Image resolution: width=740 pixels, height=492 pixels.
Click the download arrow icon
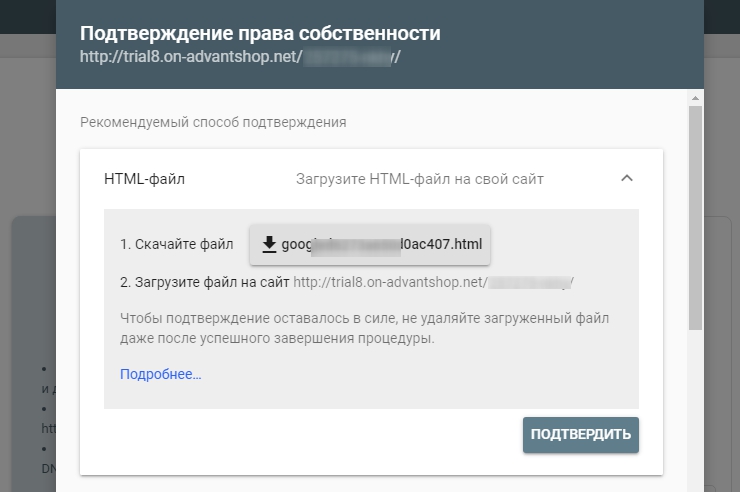coord(268,245)
